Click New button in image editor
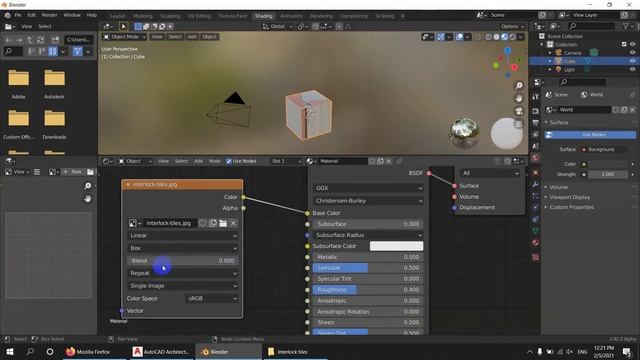The height and width of the screenshot is (360, 640). coord(72,172)
